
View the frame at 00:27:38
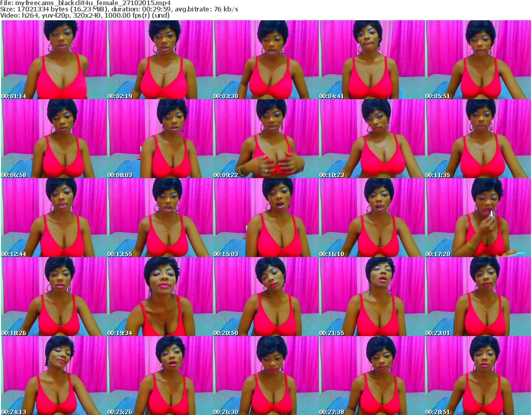[x=372, y=376]
